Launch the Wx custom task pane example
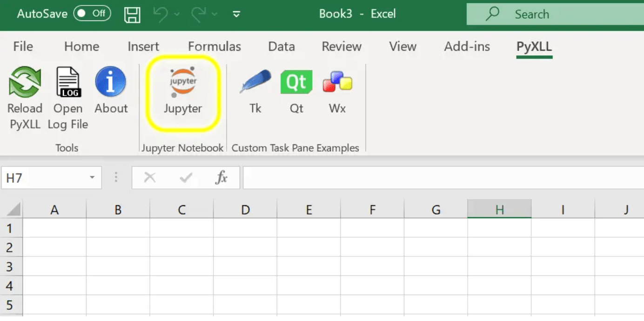 click(x=336, y=91)
